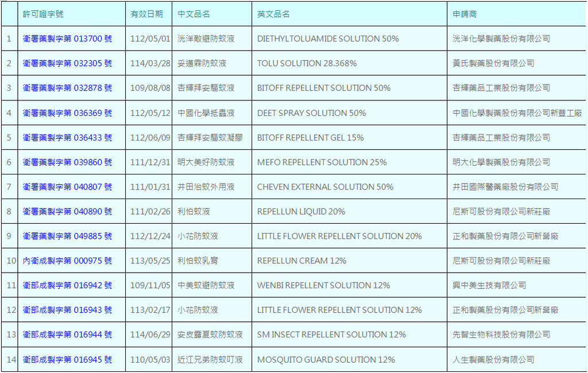Open license link 衛部成製字第 016942 號
The height and width of the screenshot is (373, 588).
pos(67,285)
